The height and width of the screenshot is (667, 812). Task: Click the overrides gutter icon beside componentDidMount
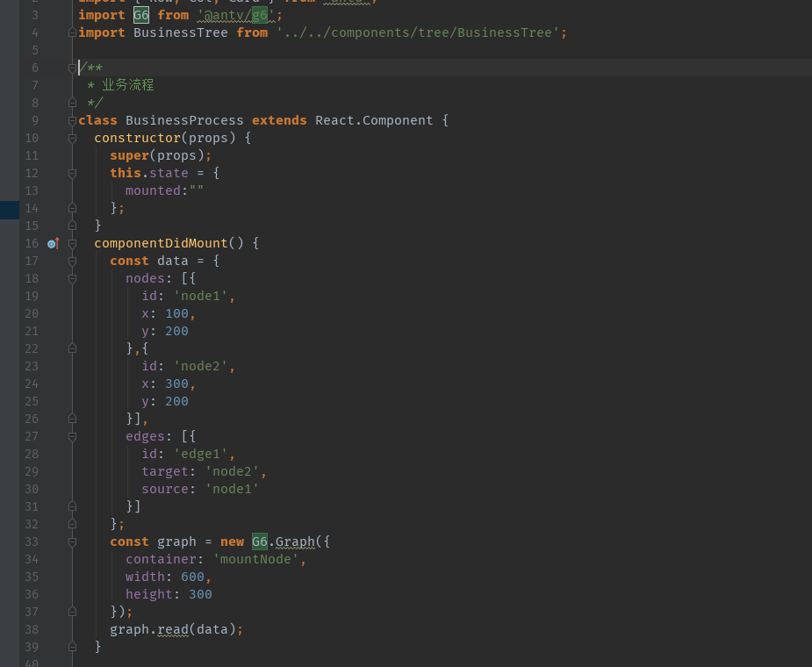tap(52, 243)
